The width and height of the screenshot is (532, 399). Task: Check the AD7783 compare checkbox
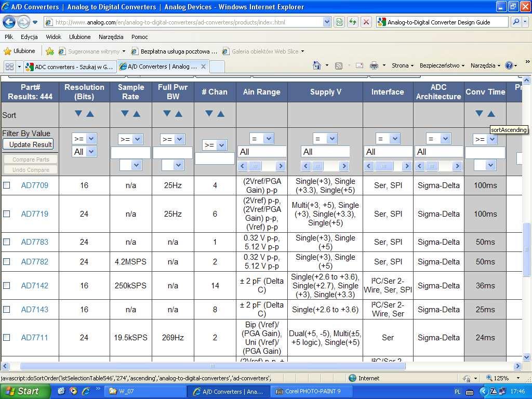click(6, 242)
